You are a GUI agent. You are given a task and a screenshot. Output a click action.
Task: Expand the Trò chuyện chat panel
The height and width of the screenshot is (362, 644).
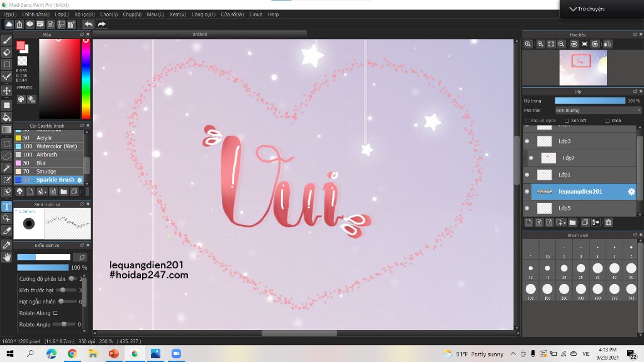click(572, 9)
